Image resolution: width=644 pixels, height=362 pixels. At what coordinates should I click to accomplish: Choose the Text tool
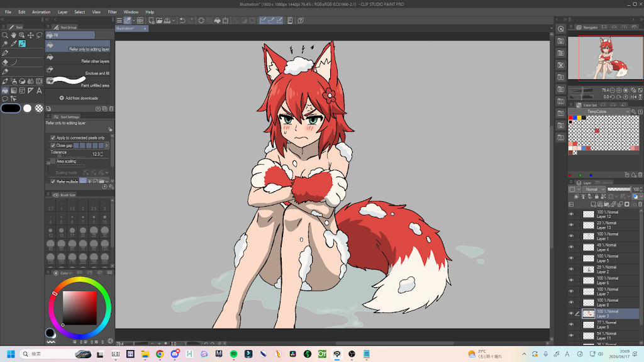[x=40, y=90]
